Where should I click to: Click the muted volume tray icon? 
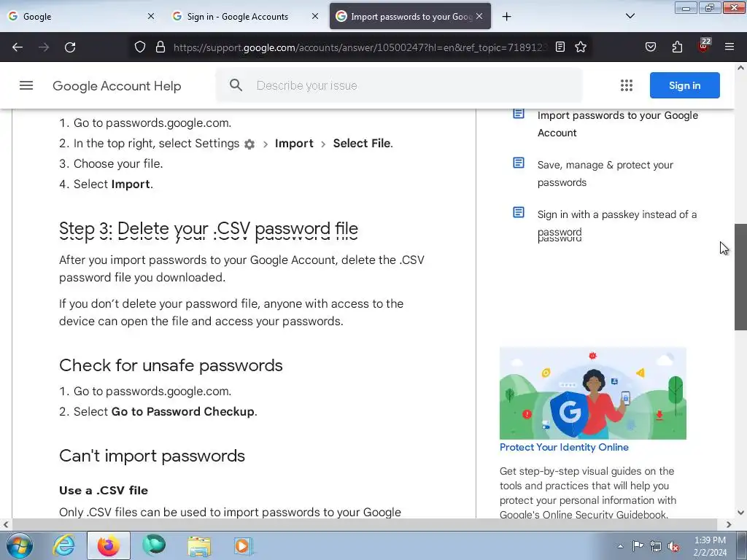coord(673,547)
